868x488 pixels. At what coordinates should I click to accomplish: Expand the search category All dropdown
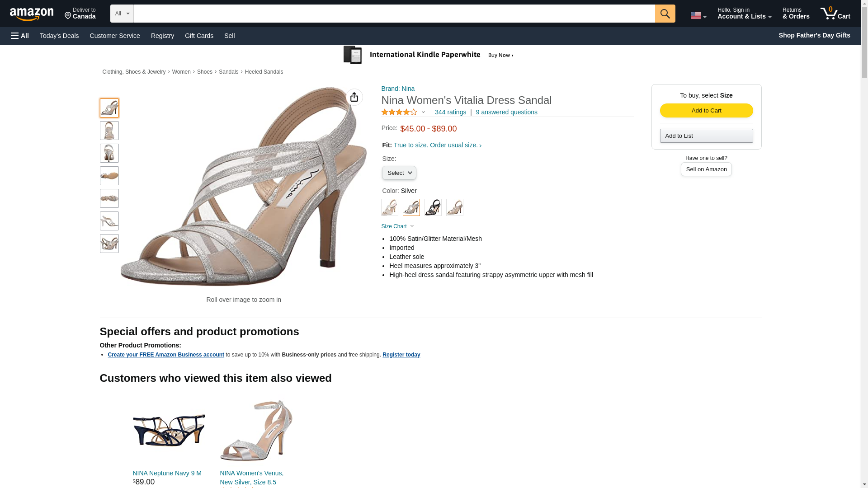tap(122, 14)
